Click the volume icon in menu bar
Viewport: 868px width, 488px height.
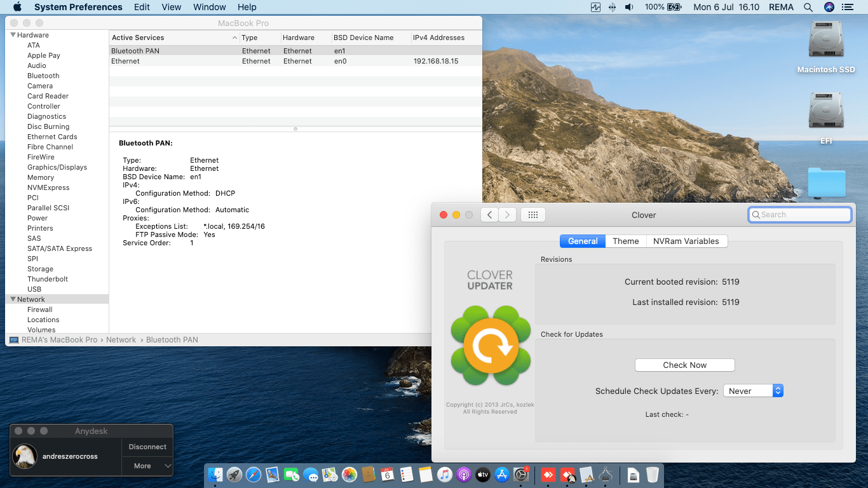tap(629, 7)
